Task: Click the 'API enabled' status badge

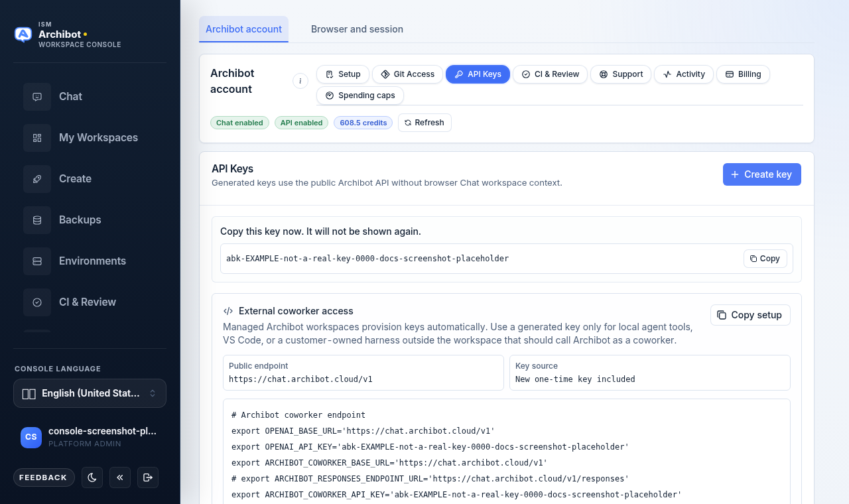Action: (301, 123)
